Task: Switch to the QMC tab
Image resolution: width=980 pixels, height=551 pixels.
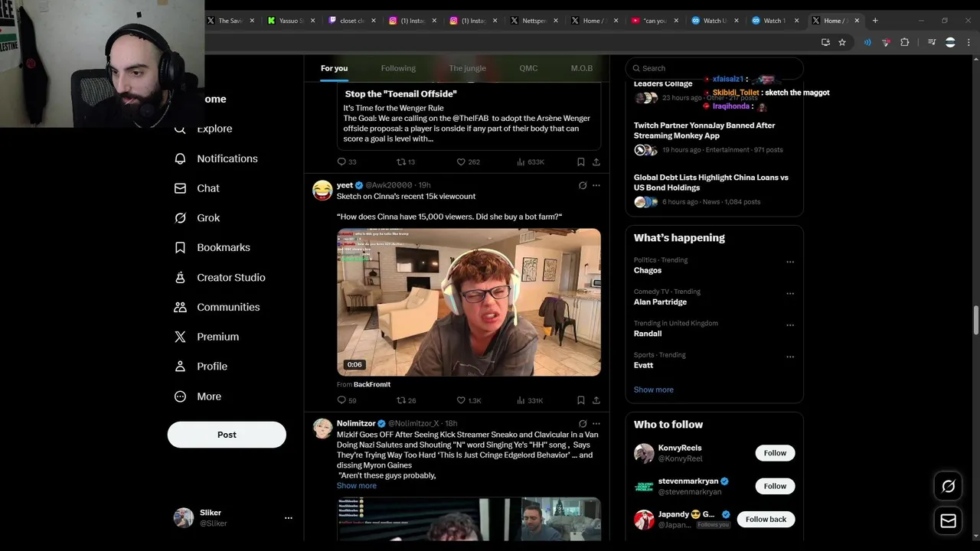Action: coord(528,68)
